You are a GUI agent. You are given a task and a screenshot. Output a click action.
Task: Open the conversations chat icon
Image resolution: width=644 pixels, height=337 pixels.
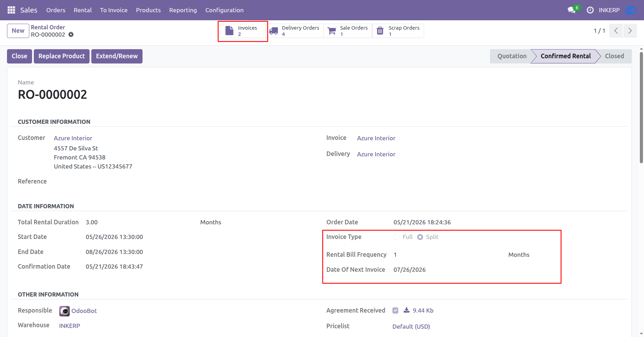[572, 10]
